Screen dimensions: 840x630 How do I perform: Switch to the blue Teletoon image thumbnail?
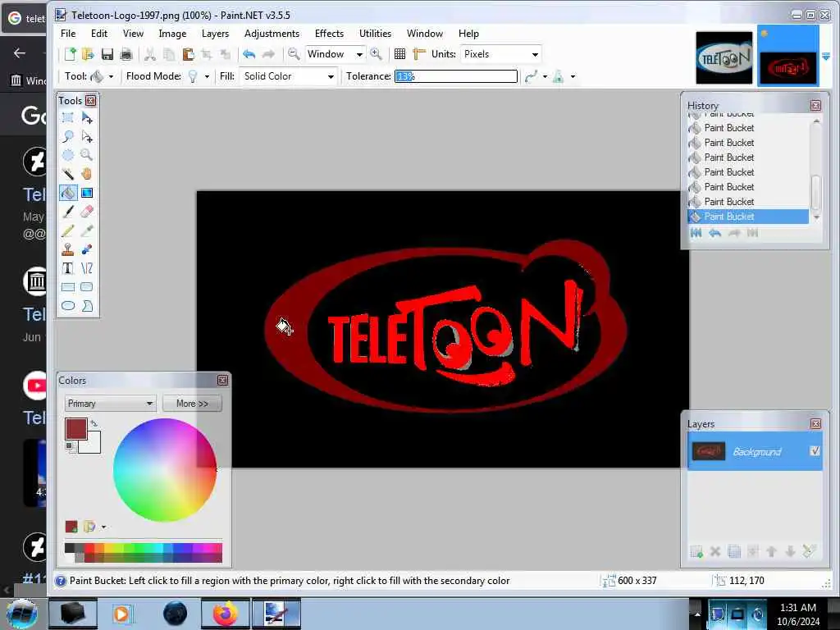(724, 58)
